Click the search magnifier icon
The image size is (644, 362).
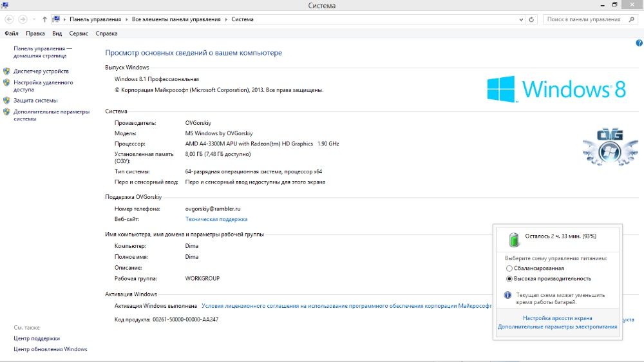coord(631,19)
